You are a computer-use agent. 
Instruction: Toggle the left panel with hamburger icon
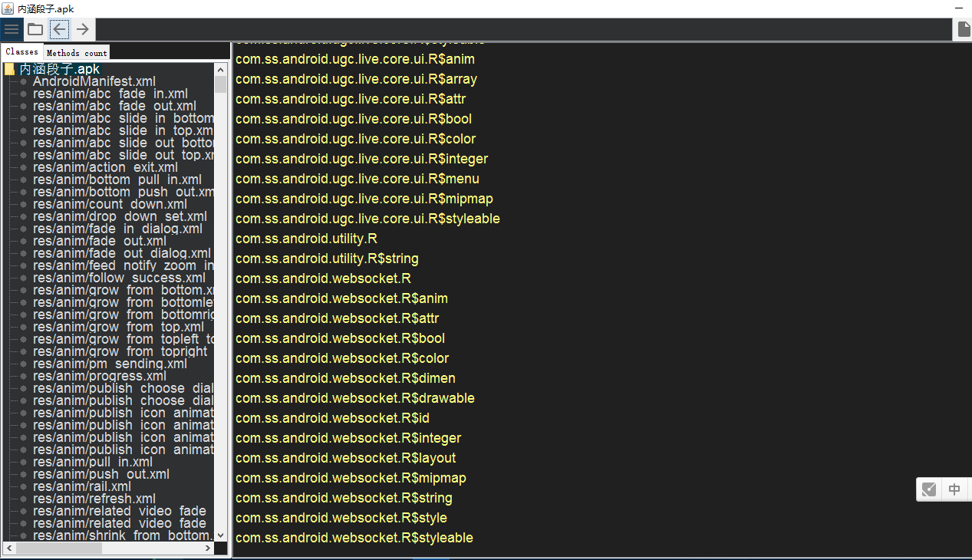tap(12, 30)
